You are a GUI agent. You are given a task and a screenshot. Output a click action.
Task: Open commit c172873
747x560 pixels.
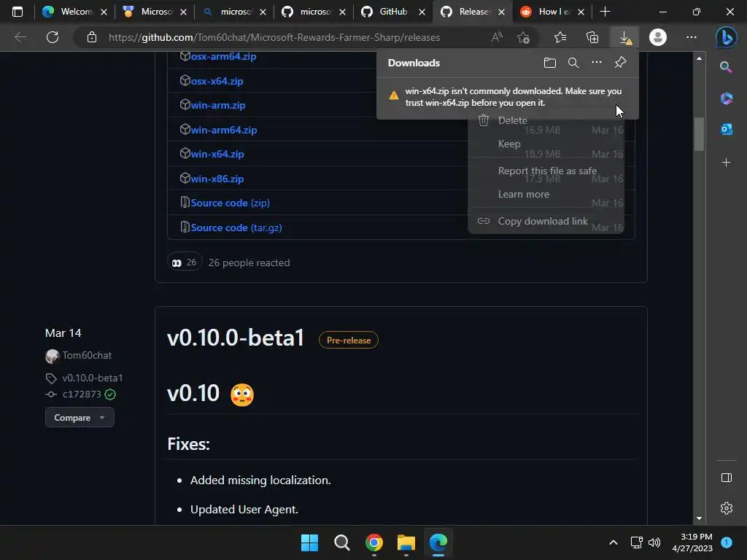82,394
